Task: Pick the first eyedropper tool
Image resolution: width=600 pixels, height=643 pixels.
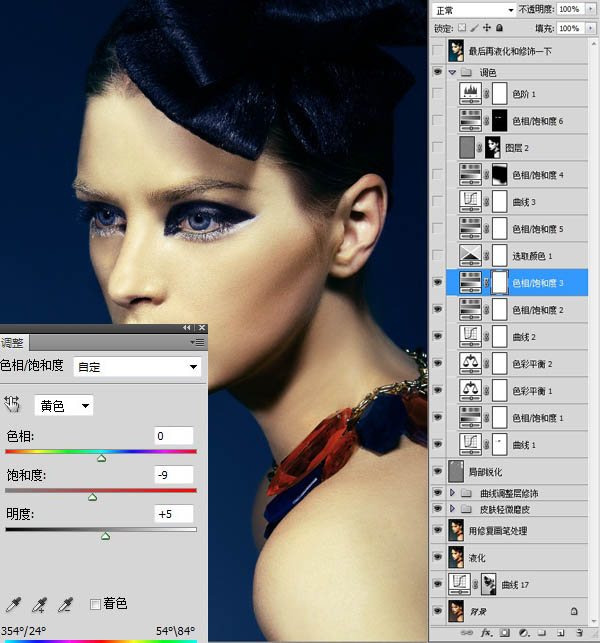Action: (x=13, y=604)
